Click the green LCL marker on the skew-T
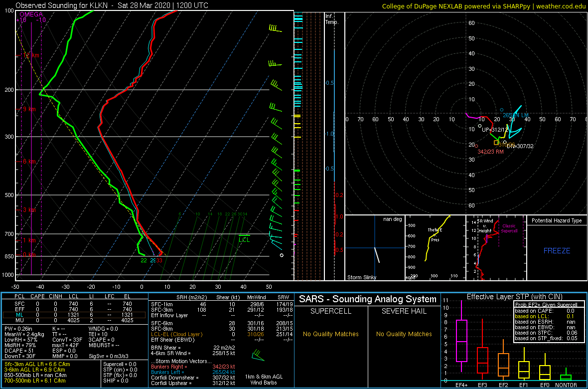Viewport: 588px width, 389px height. [244, 238]
